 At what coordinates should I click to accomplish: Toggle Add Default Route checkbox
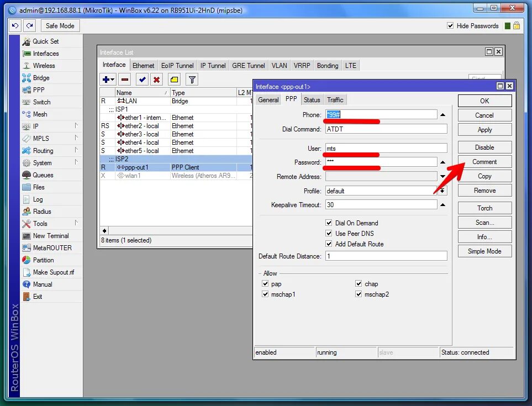[329, 244]
